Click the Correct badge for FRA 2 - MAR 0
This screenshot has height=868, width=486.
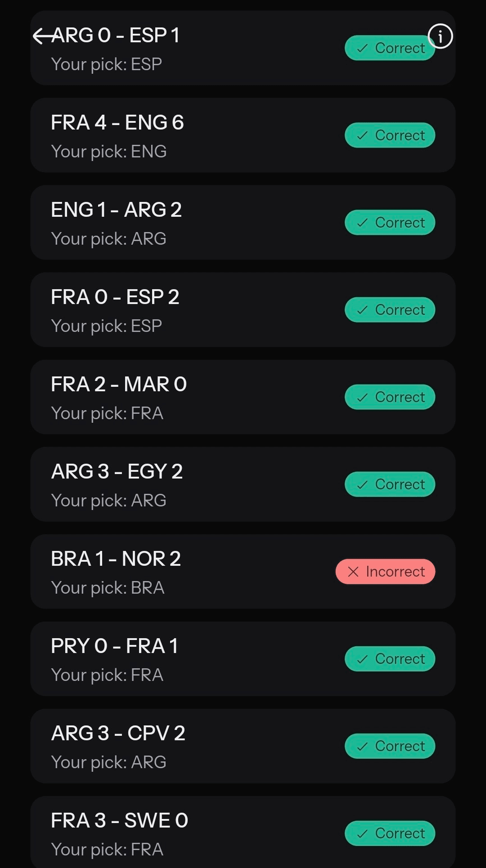[x=390, y=397]
